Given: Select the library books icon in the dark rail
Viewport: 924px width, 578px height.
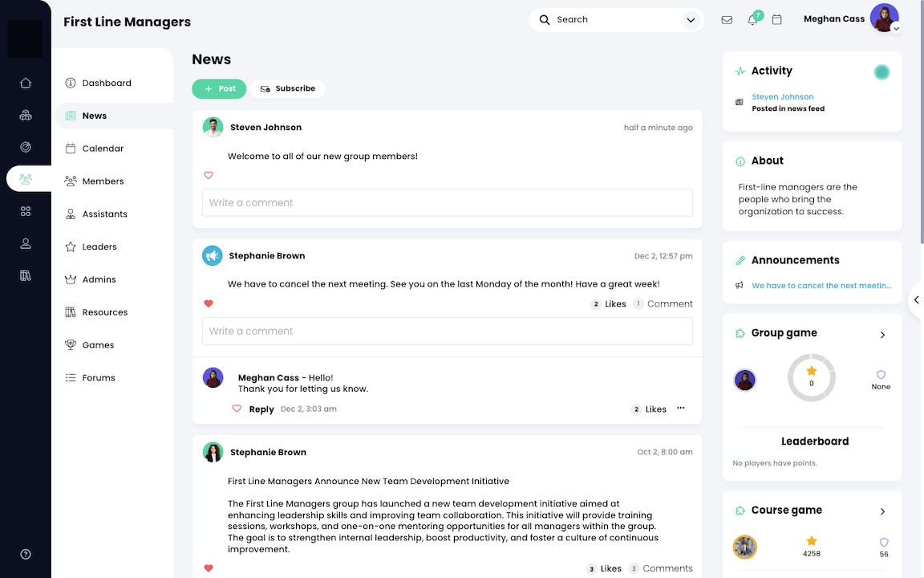Looking at the screenshot, I should click(25, 275).
